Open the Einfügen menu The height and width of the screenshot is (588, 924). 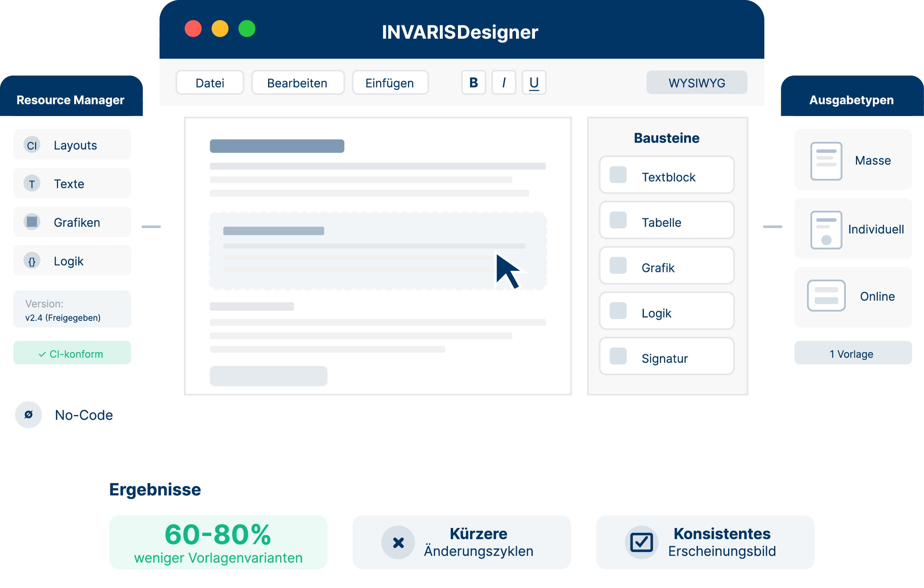pyautogui.click(x=390, y=83)
